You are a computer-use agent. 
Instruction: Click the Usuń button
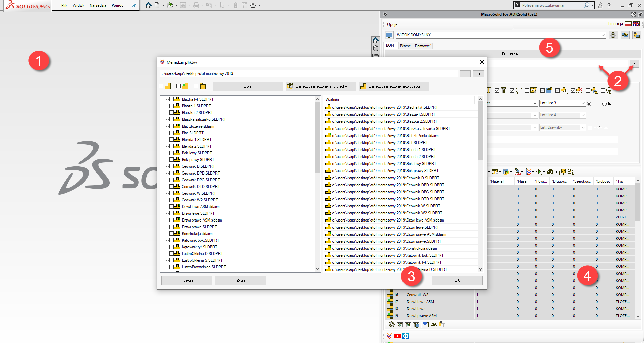pos(248,86)
